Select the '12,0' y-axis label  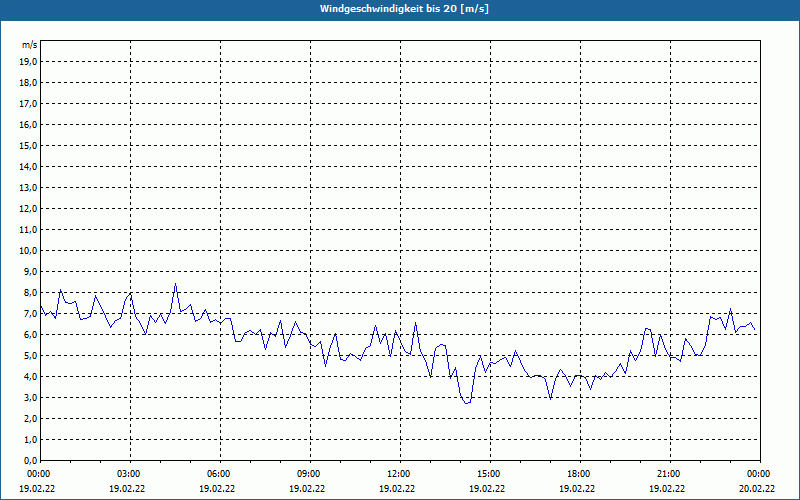[x=28, y=209]
